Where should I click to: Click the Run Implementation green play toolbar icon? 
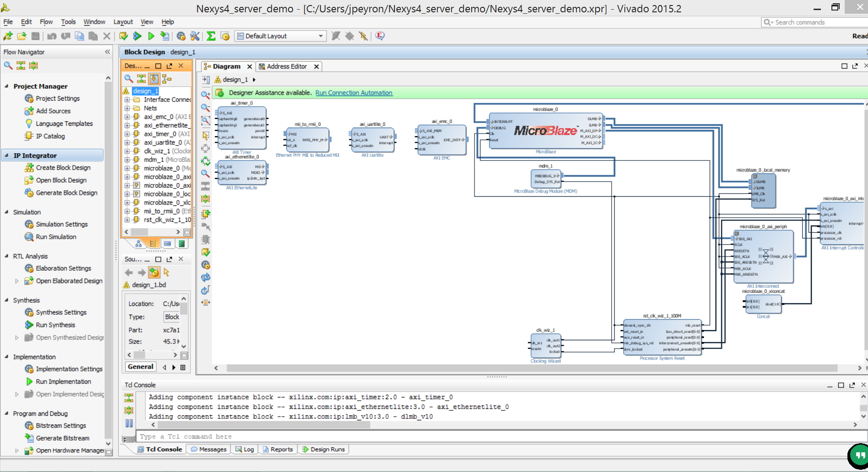click(x=151, y=36)
